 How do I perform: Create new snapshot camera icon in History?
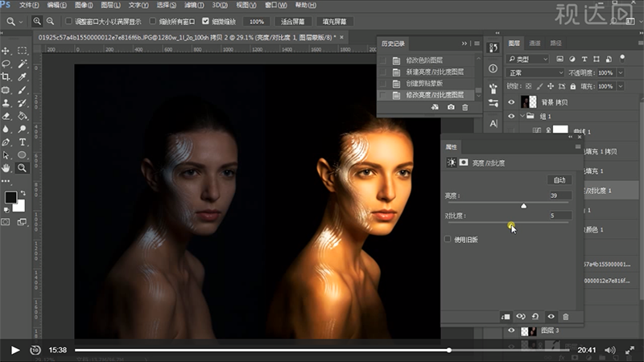pyautogui.click(x=451, y=107)
